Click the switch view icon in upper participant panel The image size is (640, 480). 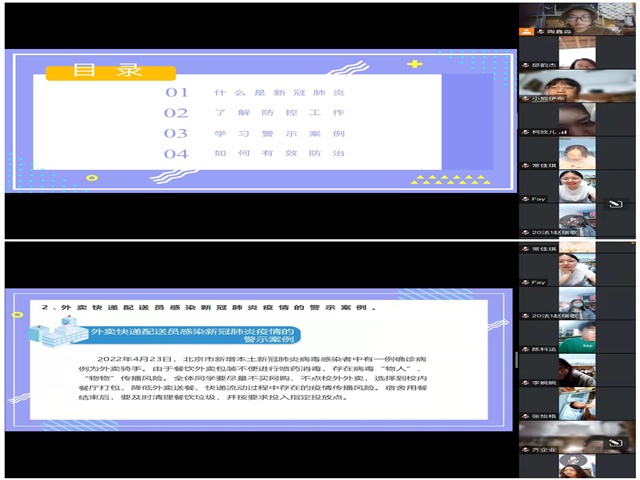coord(616,204)
